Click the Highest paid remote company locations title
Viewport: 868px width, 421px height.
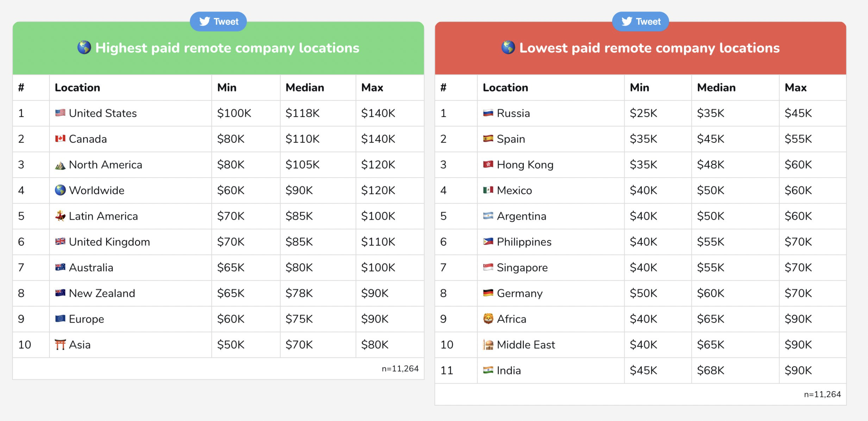227,48
